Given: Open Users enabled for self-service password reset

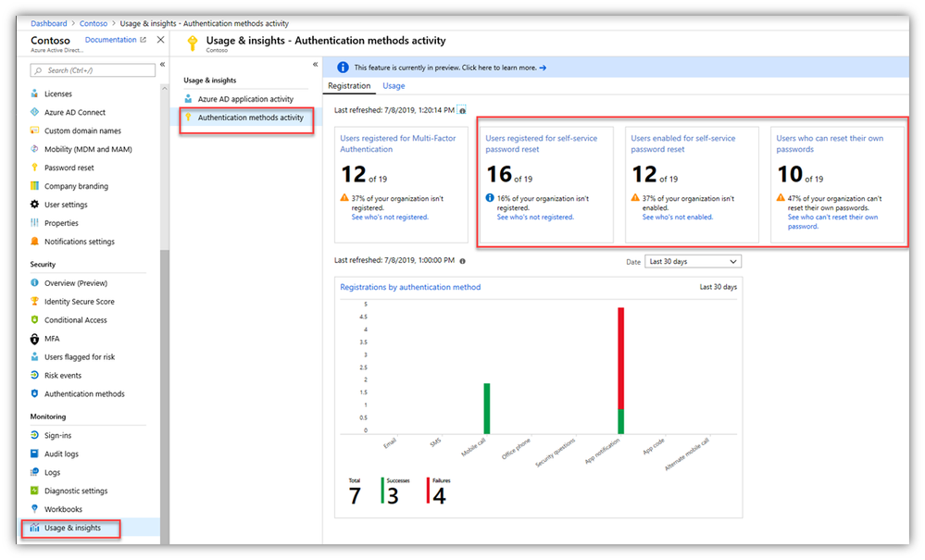Looking at the screenshot, I should tap(682, 143).
